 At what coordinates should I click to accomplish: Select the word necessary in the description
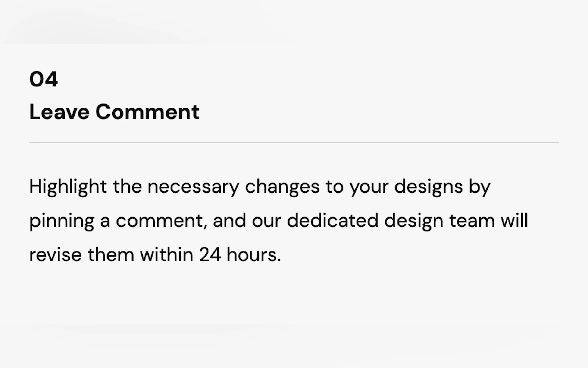click(x=194, y=187)
